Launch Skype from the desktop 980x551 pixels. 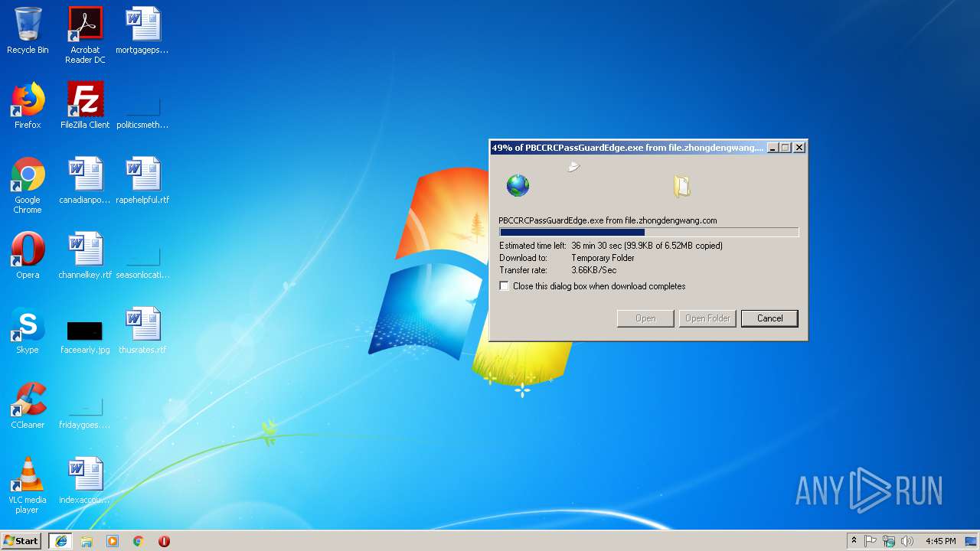pyautogui.click(x=28, y=331)
